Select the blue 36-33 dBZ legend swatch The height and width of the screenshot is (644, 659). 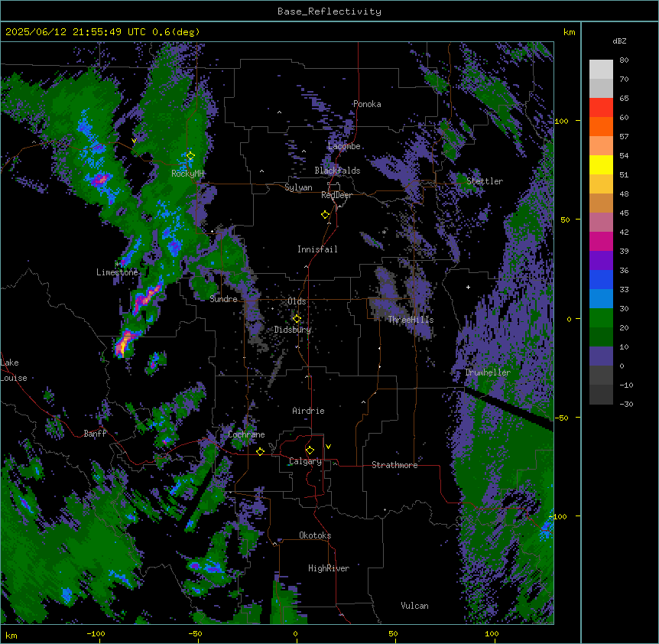pos(601,279)
